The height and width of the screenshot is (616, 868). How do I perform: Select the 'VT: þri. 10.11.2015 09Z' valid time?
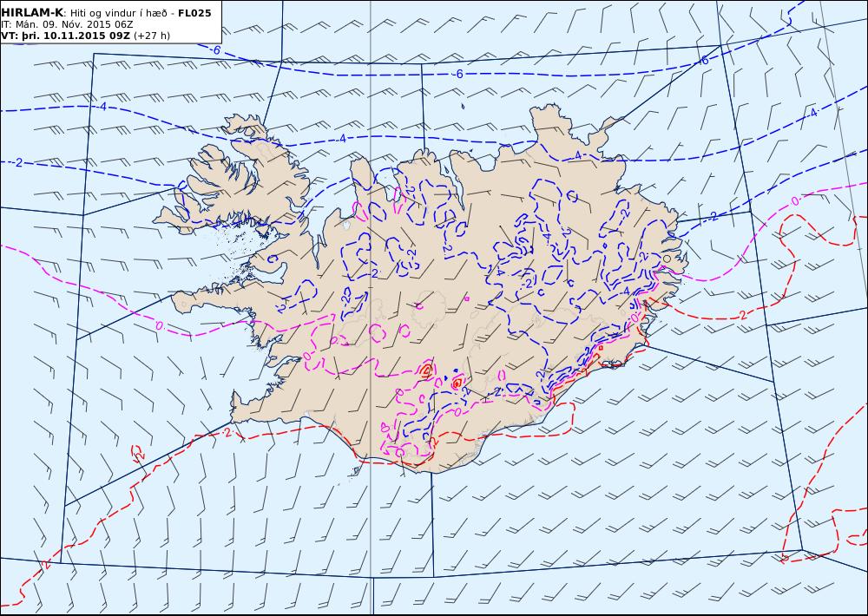pyautogui.click(x=66, y=36)
